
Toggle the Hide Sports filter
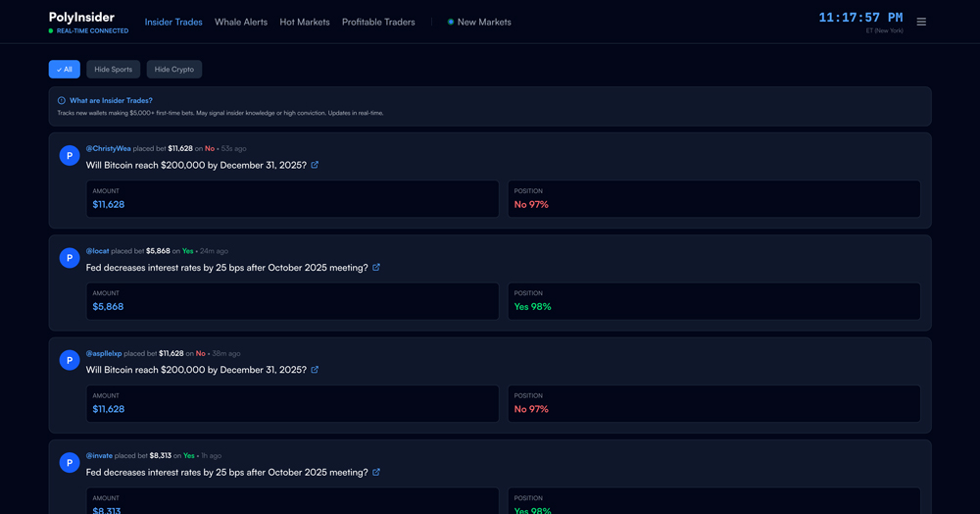click(113, 70)
